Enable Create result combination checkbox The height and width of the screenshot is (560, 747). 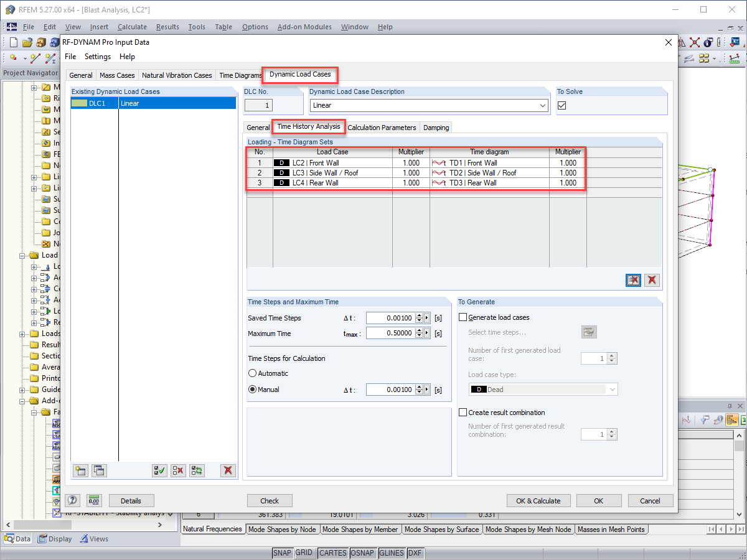point(463,413)
